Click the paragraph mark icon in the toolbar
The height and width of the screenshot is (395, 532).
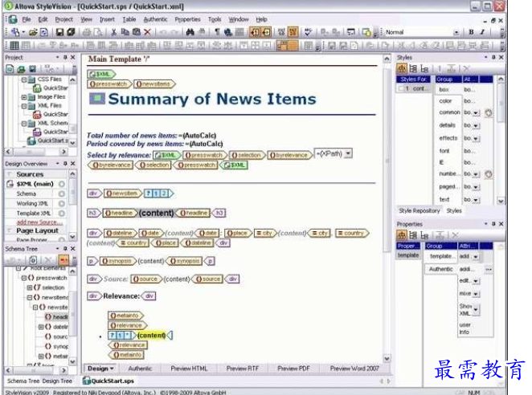click(217, 32)
